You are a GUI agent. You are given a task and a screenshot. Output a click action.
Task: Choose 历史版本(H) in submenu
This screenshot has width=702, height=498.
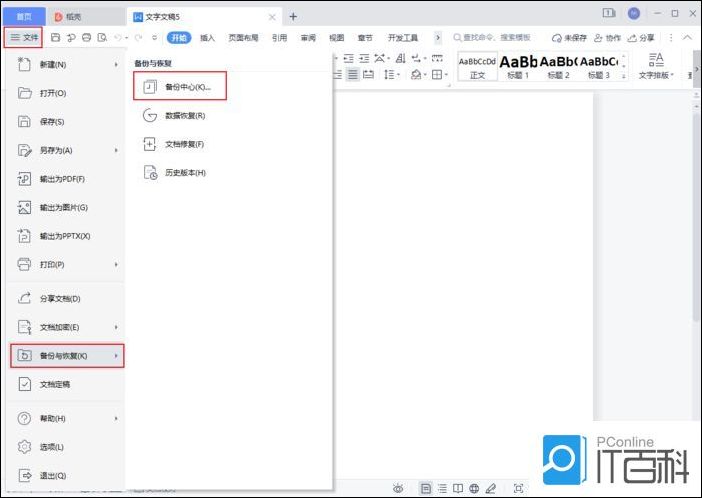coord(174,173)
